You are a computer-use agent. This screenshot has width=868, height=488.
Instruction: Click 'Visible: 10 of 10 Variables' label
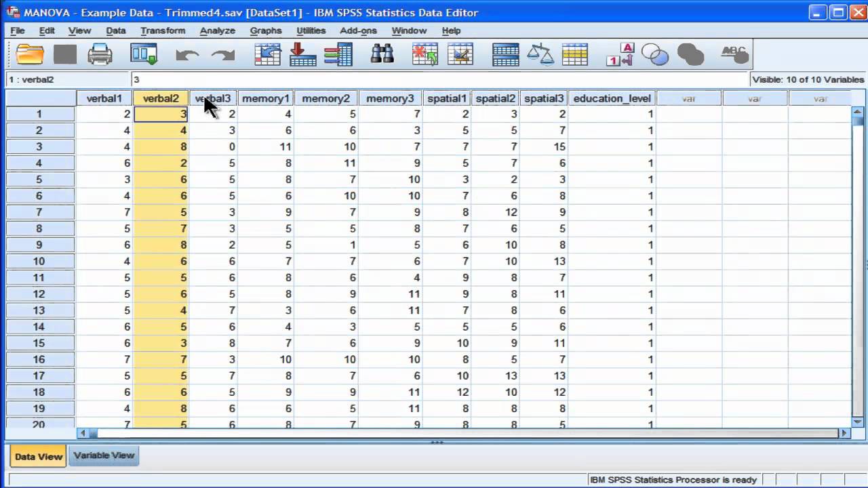click(x=808, y=79)
